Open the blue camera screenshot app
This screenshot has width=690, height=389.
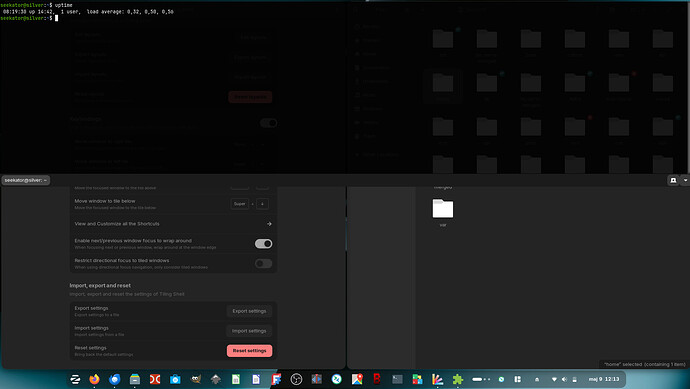point(175,379)
